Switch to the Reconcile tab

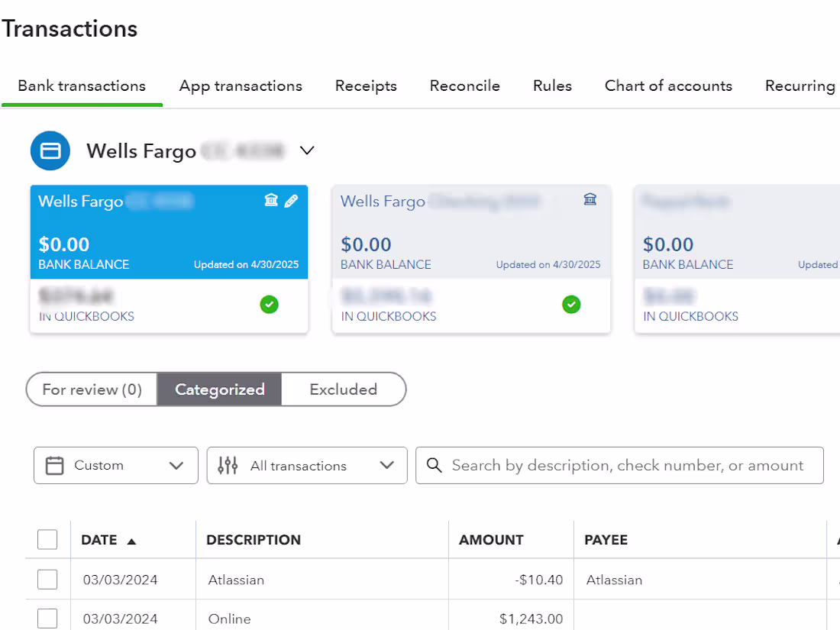tap(464, 86)
